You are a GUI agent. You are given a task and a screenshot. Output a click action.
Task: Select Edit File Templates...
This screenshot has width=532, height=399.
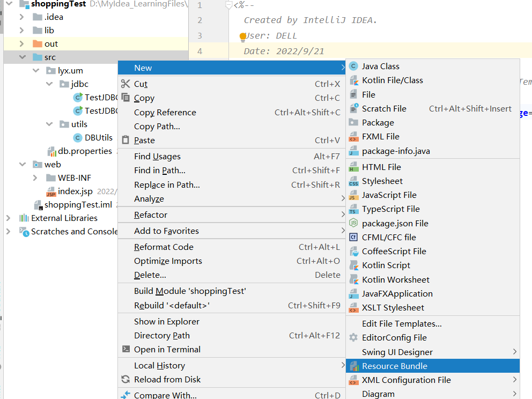click(x=433, y=324)
